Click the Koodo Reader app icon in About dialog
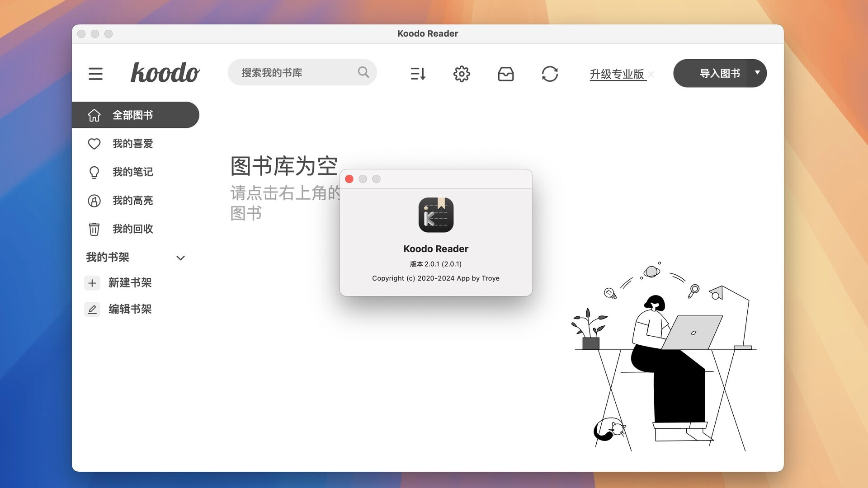The width and height of the screenshot is (868, 488). coord(436,215)
